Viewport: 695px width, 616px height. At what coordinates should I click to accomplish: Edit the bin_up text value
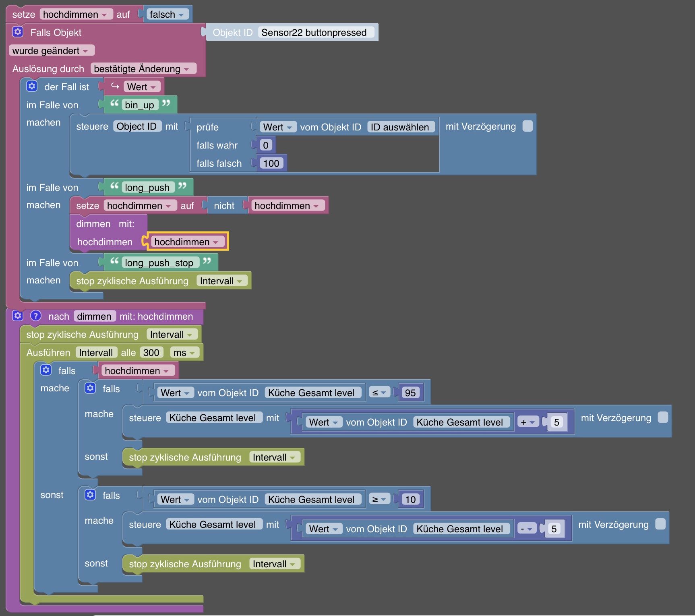click(x=139, y=105)
